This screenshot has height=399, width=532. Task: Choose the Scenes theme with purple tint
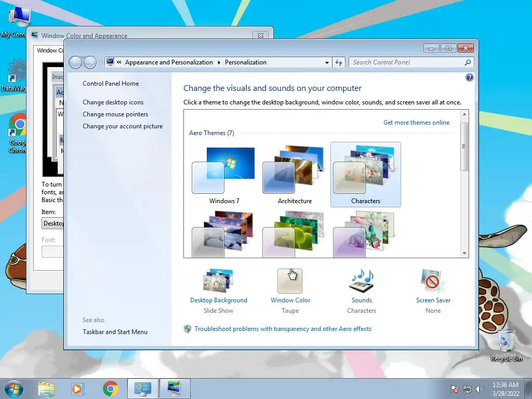365,234
